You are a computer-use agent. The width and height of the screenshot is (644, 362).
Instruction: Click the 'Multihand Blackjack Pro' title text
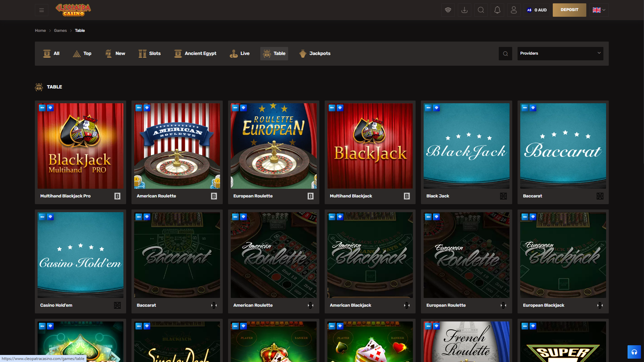coord(65,196)
